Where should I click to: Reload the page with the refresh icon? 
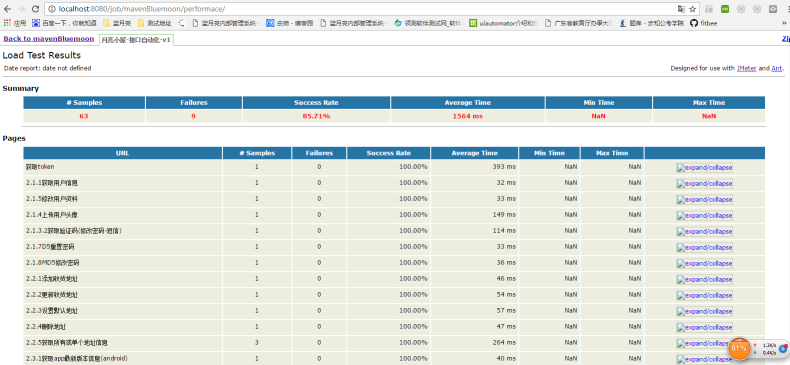(x=35, y=9)
